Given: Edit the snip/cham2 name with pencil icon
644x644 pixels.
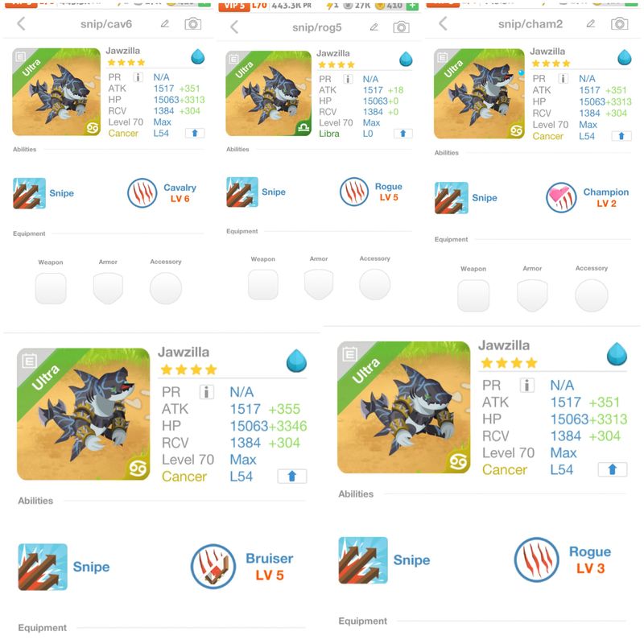Looking at the screenshot, I should click(x=591, y=23).
